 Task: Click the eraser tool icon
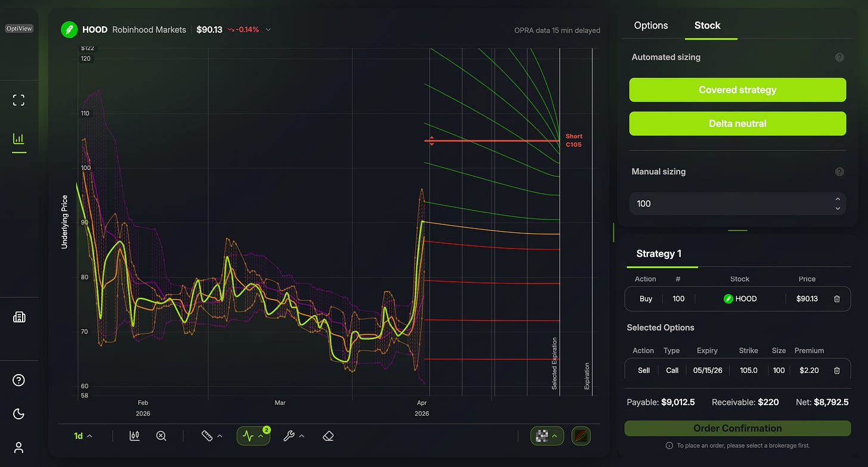click(x=328, y=436)
